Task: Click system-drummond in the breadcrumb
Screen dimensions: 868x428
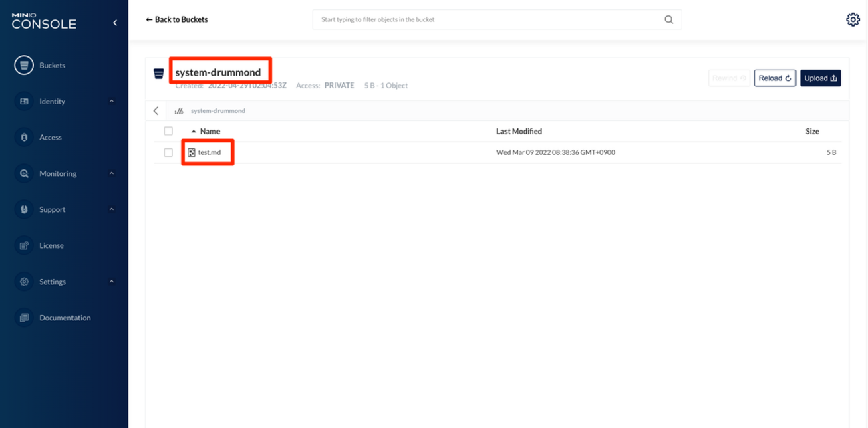Action: click(x=218, y=111)
